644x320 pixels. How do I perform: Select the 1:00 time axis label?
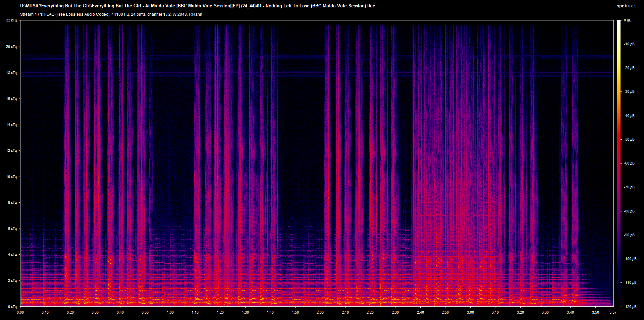point(170,312)
